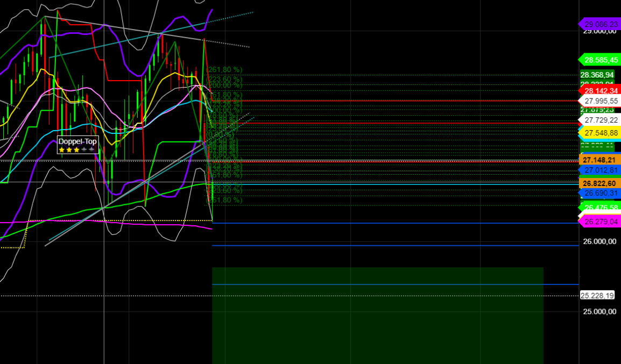Viewport: 621px width, 364px height.
Task: Click the Doppel-Top pattern label
Action: [77, 142]
